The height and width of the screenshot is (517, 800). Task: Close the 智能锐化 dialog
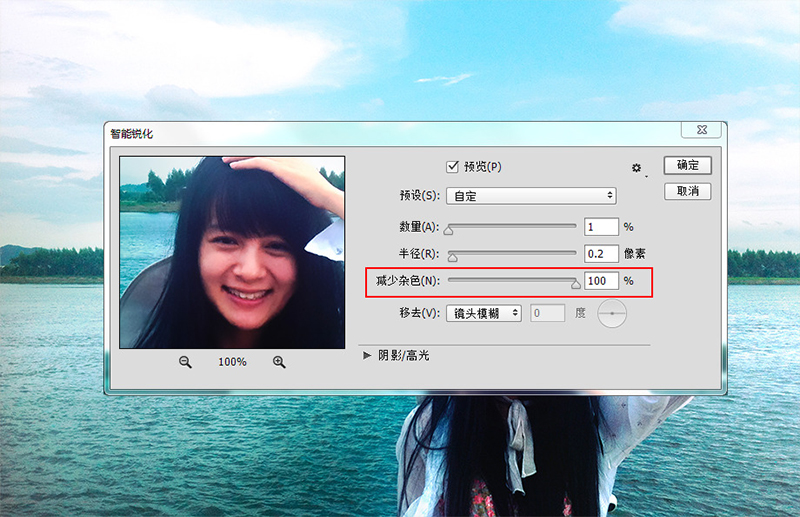click(701, 131)
